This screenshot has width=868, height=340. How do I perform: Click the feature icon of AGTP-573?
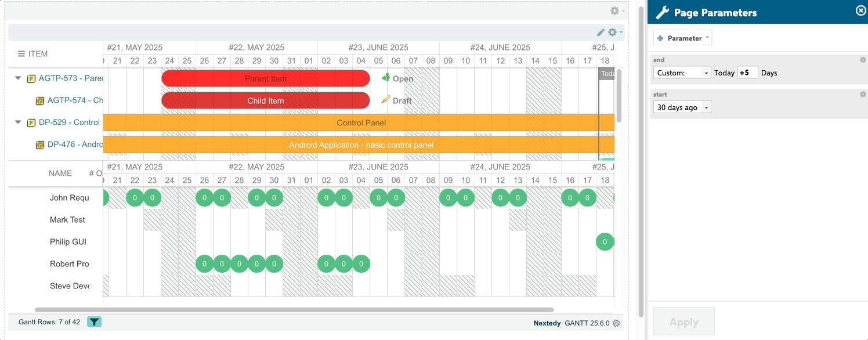31,79
